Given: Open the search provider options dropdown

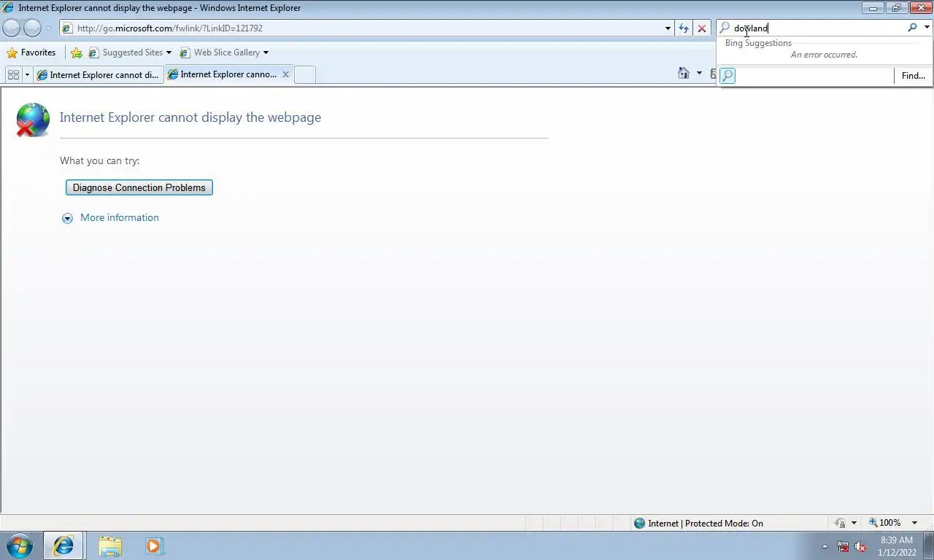Looking at the screenshot, I should click(x=927, y=28).
